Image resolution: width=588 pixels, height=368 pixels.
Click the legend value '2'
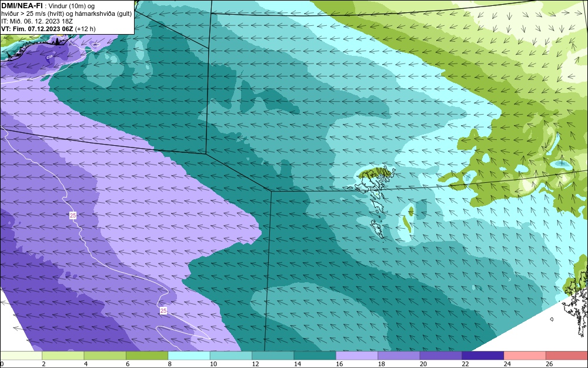click(x=44, y=364)
